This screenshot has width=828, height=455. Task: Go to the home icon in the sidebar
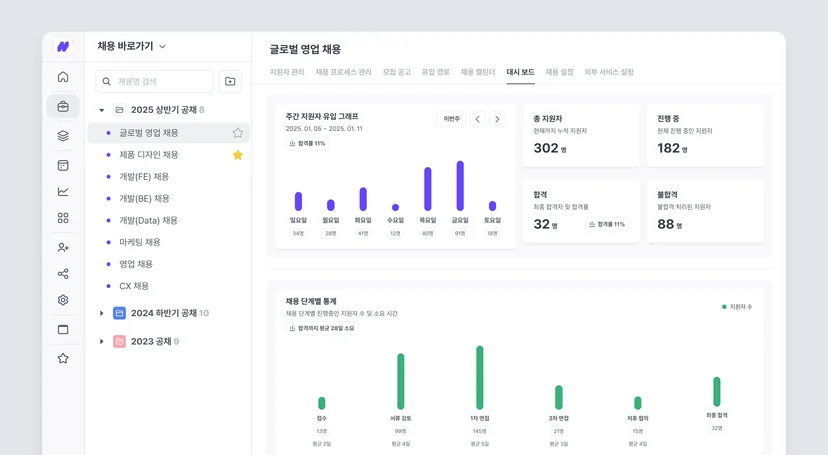[x=63, y=77]
